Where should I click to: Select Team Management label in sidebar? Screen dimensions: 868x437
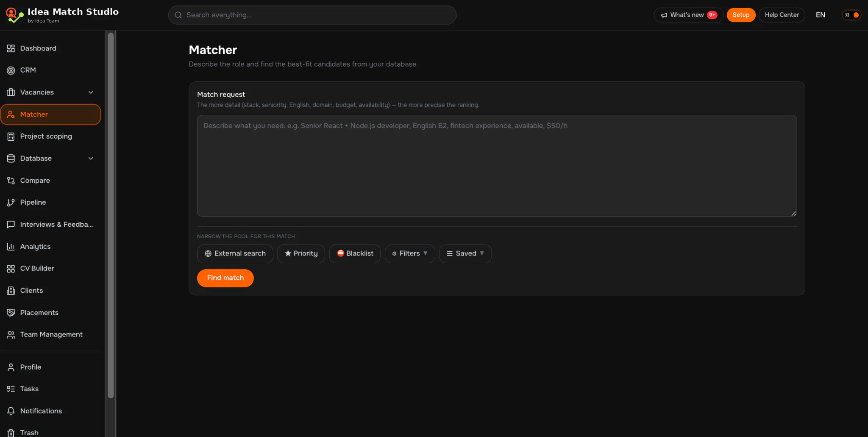[x=51, y=335]
